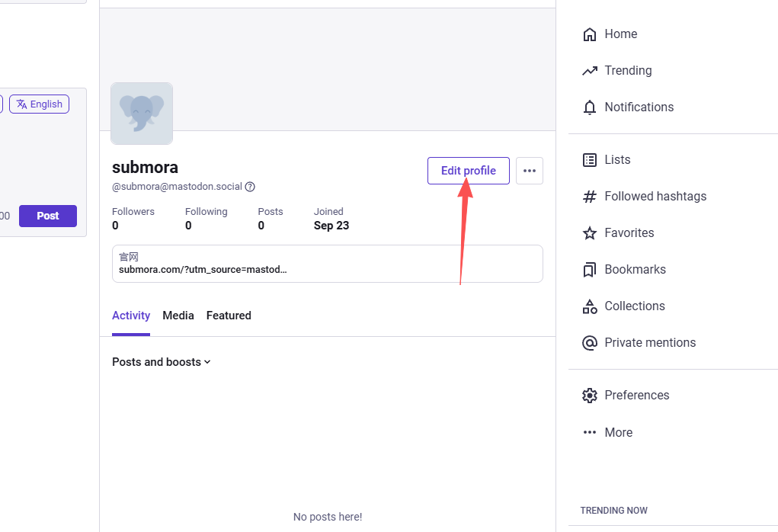View the Followers count

coord(133,219)
